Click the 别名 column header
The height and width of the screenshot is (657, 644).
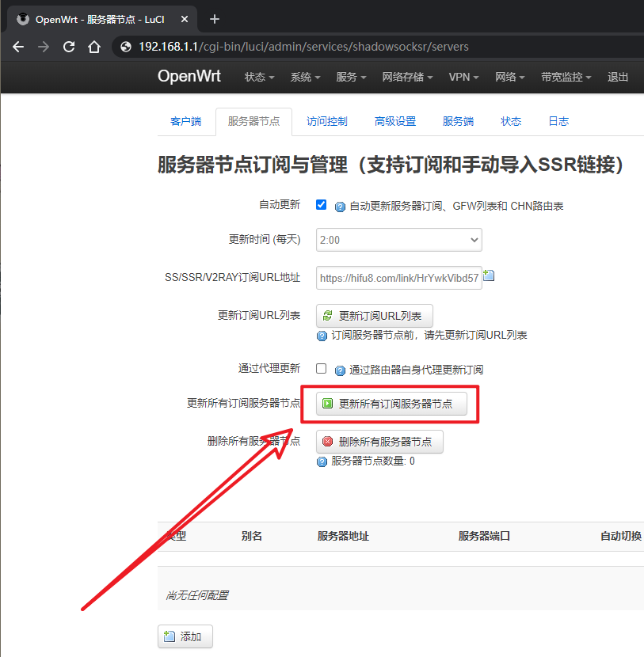click(x=252, y=537)
